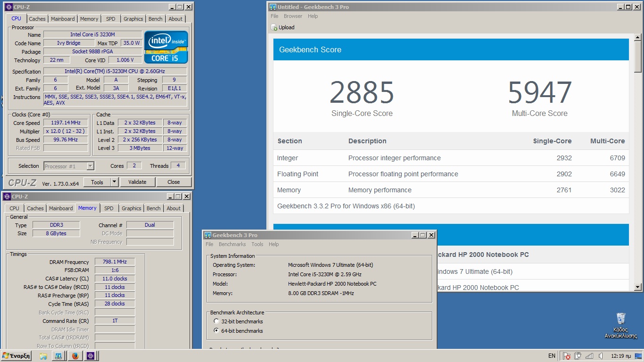644x362 pixels.
Task: Open Mainboard tab in lower CPU-Z window
Action: [x=61, y=208]
